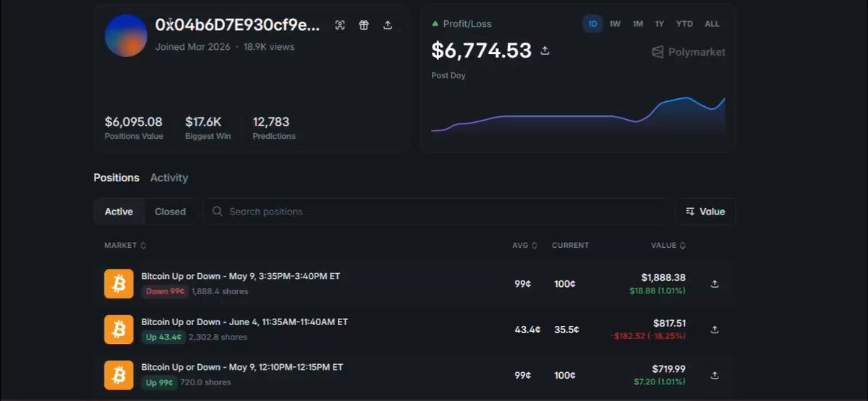Click the $6,774.53 profit amount
This screenshot has width=868, height=401.
click(481, 51)
